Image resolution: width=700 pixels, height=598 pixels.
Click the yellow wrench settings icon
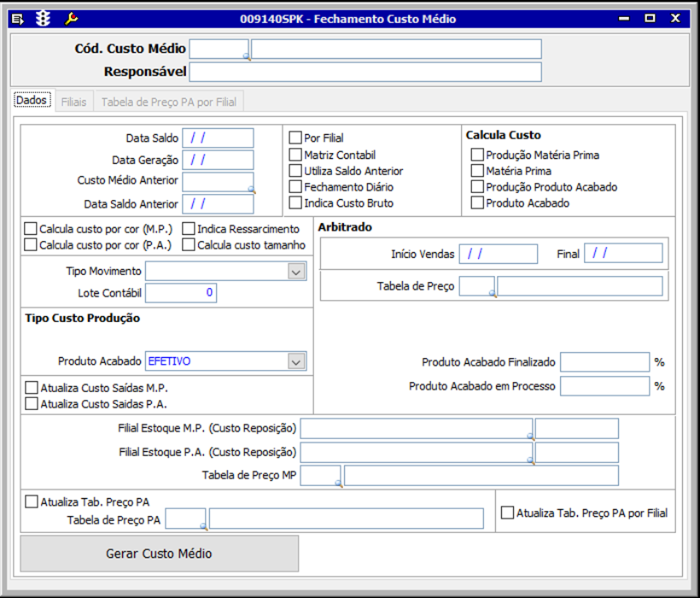pyautogui.click(x=72, y=18)
